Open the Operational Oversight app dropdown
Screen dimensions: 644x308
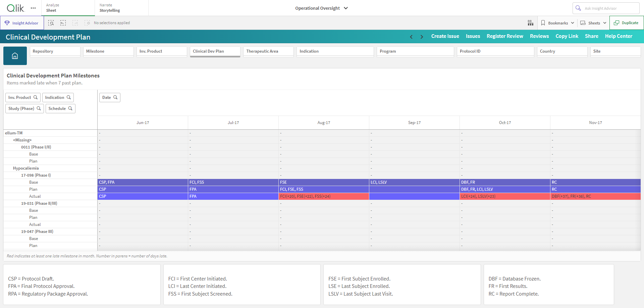(x=321, y=8)
